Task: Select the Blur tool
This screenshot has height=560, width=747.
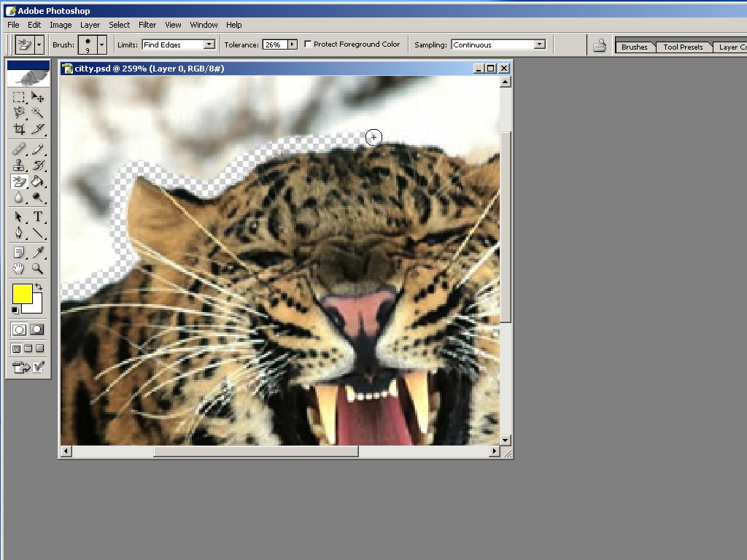Action: pos(18,197)
